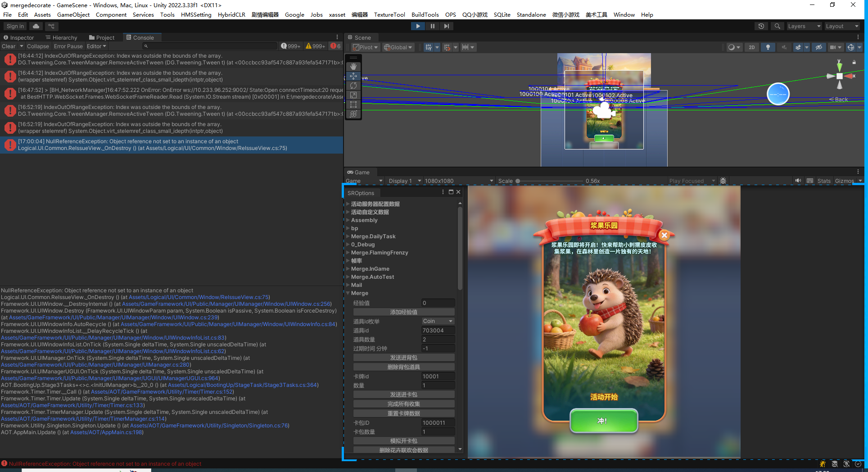Viewport: 868px width, 472px height.
Task: Toggle Scene lighting bulb
Action: (768, 47)
